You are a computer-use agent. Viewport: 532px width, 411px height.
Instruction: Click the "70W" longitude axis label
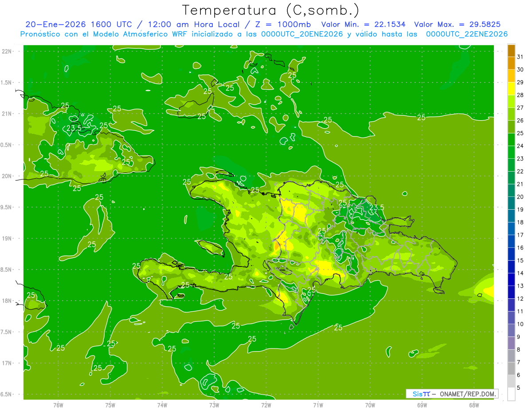click(370, 405)
